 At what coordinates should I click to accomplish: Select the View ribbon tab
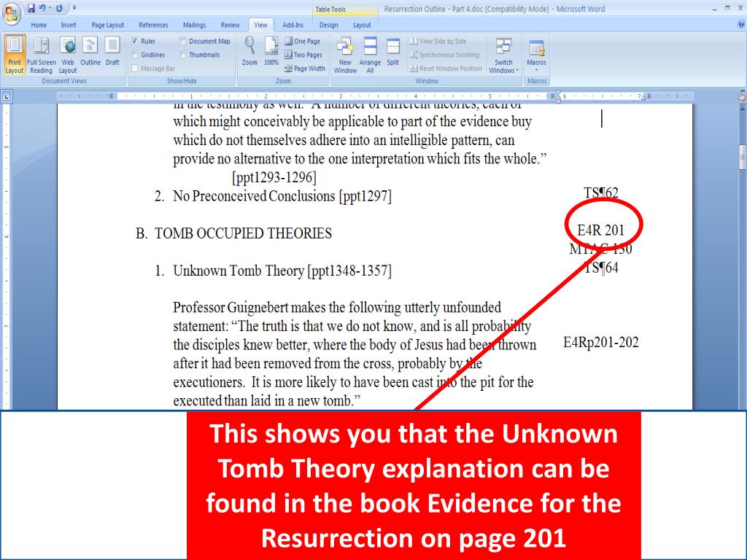[260, 25]
